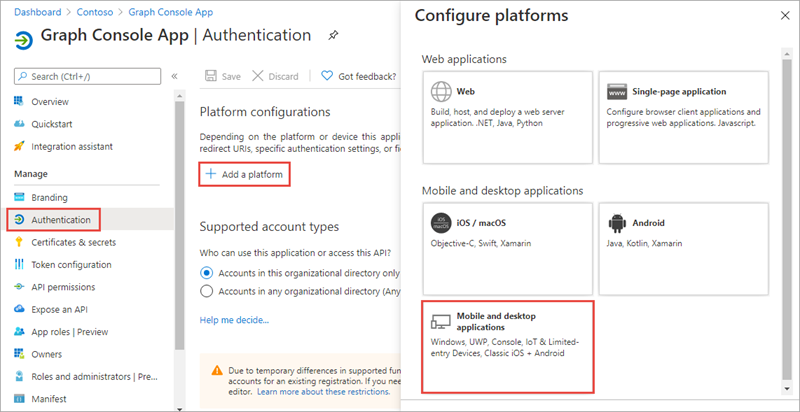This screenshot has width=800, height=412.
Task: Choose the Android platform card
Action: (x=684, y=249)
